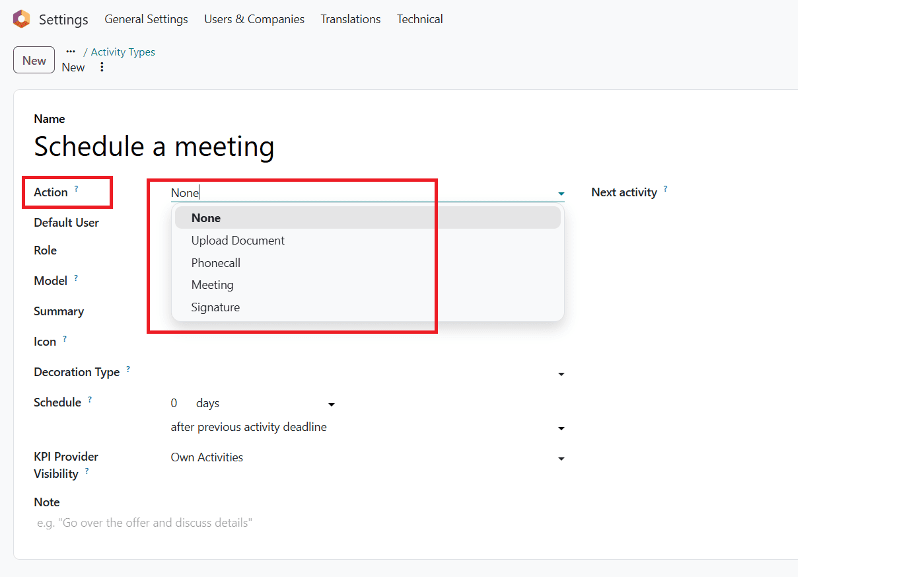The width and height of the screenshot is (924, 577).
Task: Show the Schedule field help tooltip
Action: [x=90, y=399]
